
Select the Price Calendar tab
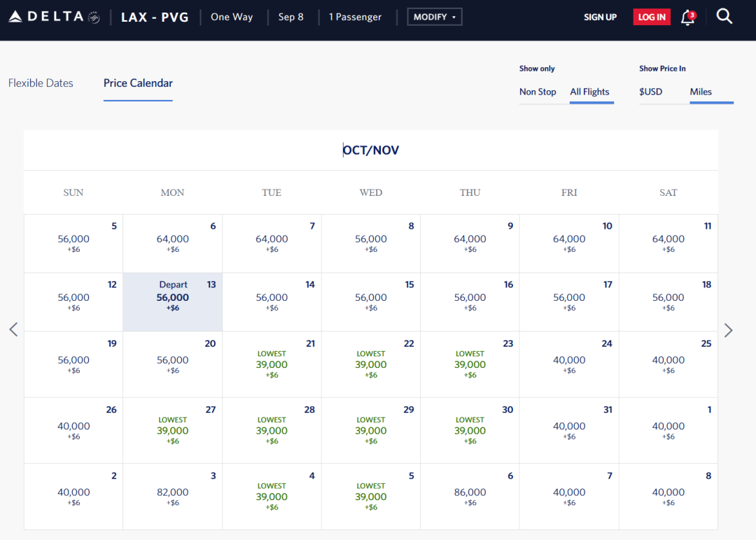(x=138, y=83)
